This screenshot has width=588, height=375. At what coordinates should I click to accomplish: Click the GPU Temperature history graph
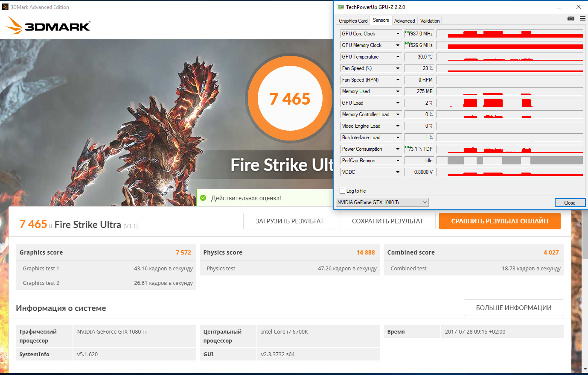tap(510, 57)
